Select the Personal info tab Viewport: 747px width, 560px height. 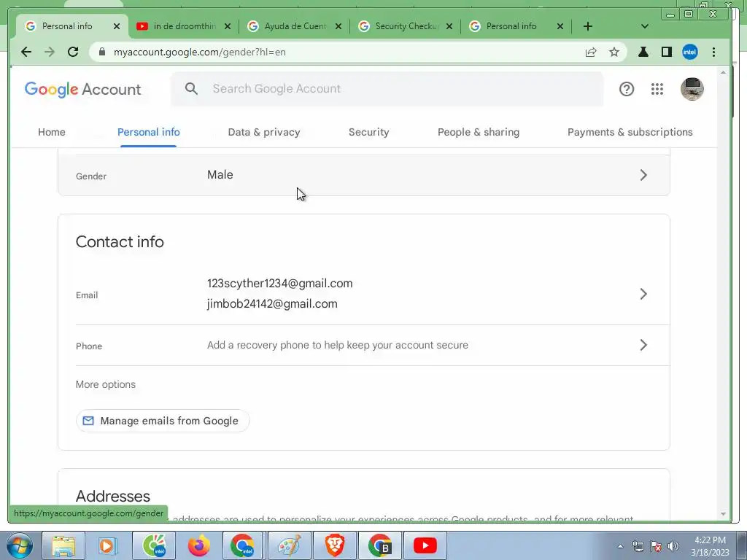click(149, 132)
